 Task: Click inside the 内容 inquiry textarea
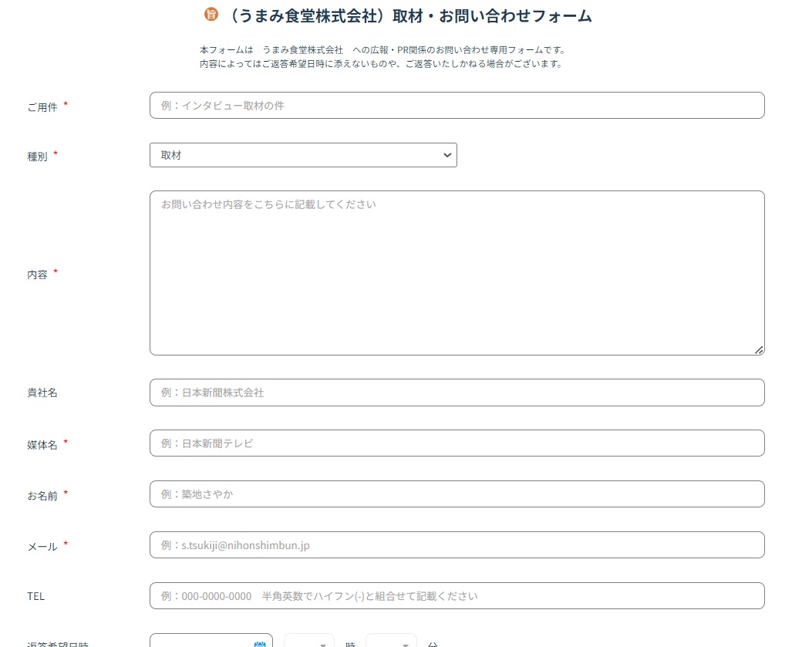pyautogui.click(x=457, y=273)
